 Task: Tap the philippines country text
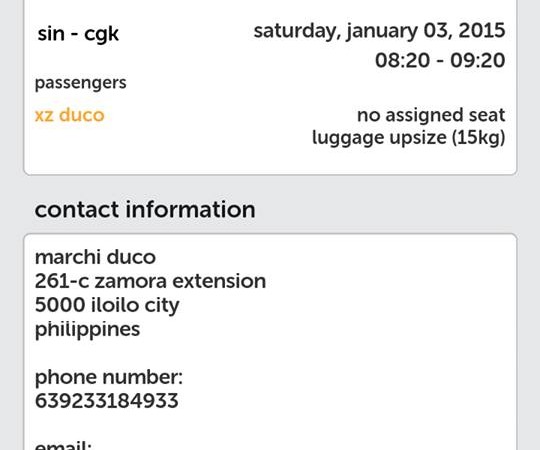[x=87, y=330]
